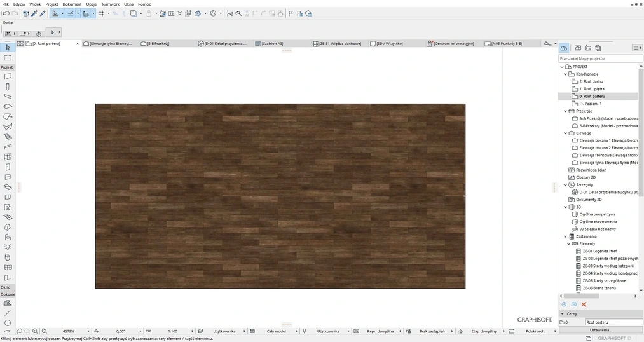The height and width of the screenshot is (342, 644).
Task: Select the Shell tool
Action: [8, 127]
